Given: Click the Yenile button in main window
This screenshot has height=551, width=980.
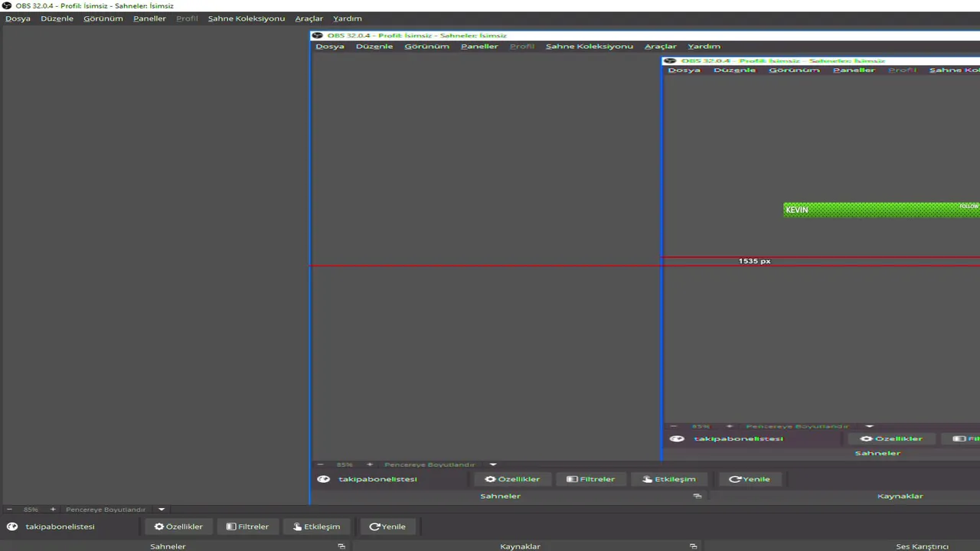Looking at the screenshot, I should point(387,527).
